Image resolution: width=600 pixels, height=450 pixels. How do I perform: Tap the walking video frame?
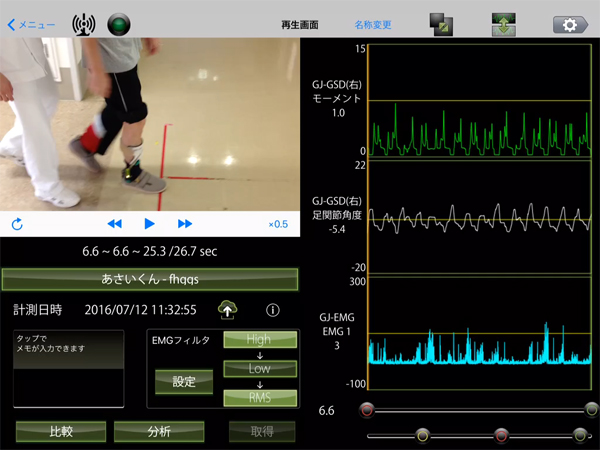coord(150,124)
